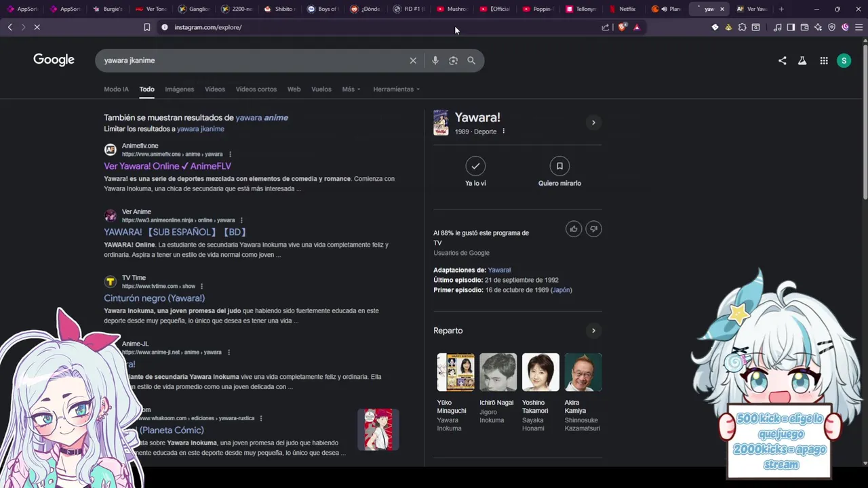Viewport: 868px width, 488px height.
Task: Open Ichirō Nagai cast photo
Action: (x=498, y=372)
